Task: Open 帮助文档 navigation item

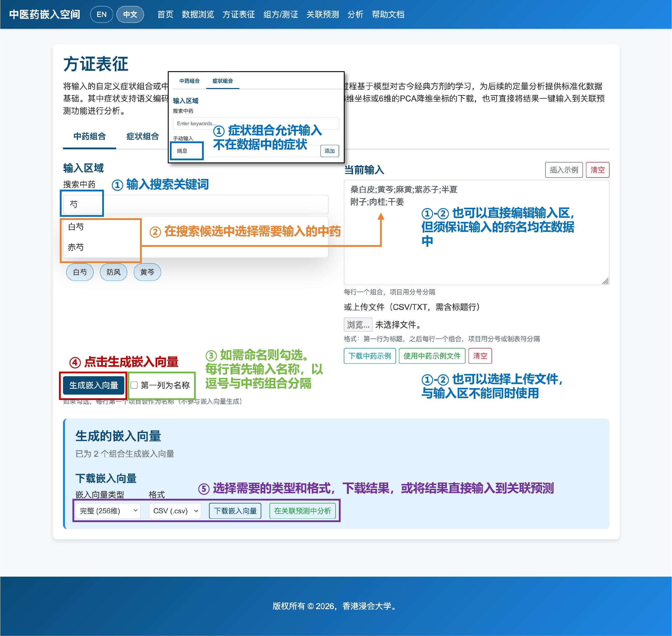Action: 388,15
